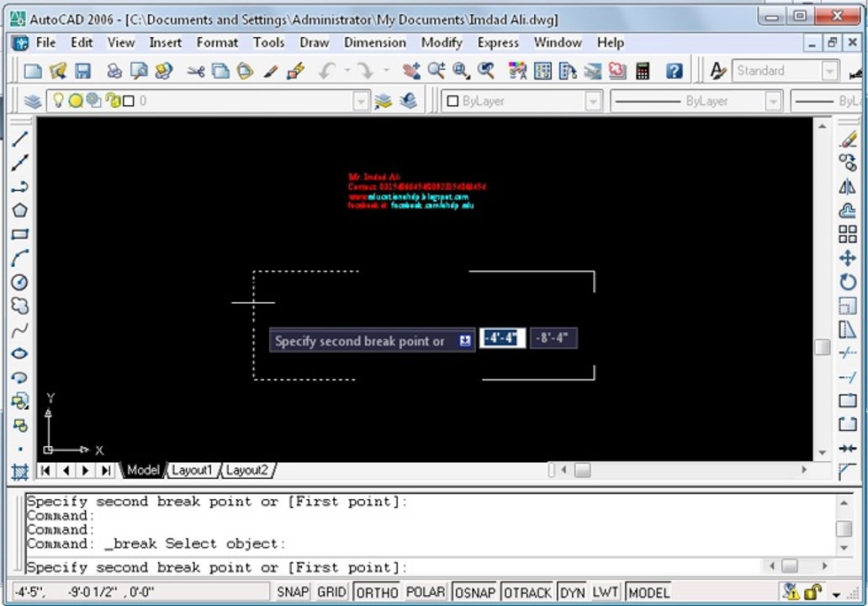The width and height of the screenshot is (868, 606).
Task: Click the Pan realtime icon
Action: click(x=411, y=71)
